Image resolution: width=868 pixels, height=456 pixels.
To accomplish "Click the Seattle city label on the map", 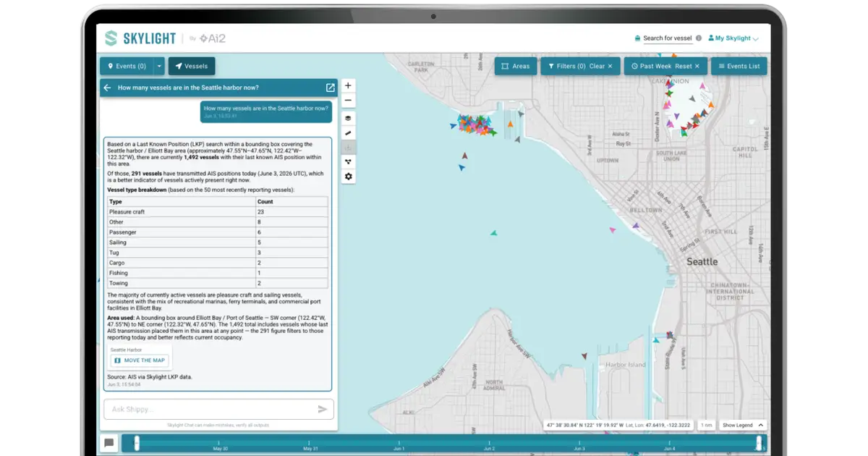I will [702, 261].
